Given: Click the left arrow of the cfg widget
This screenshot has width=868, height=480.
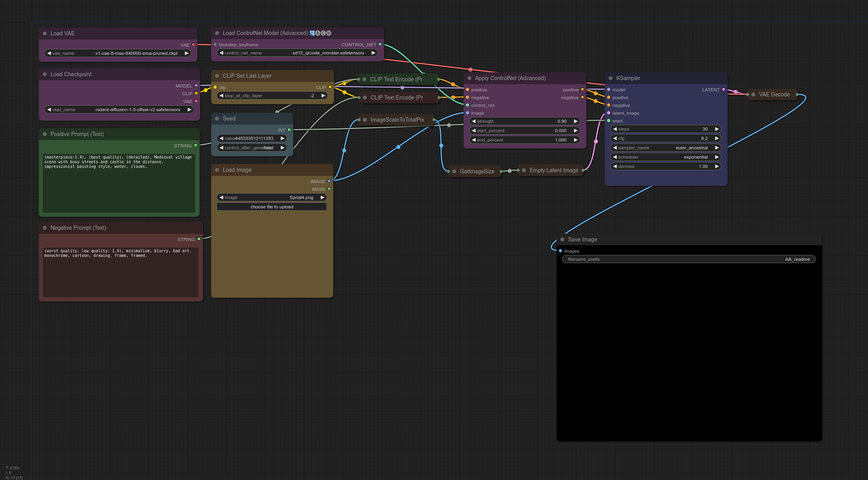Looking at the screenshot, I should (x=615, y=138).
